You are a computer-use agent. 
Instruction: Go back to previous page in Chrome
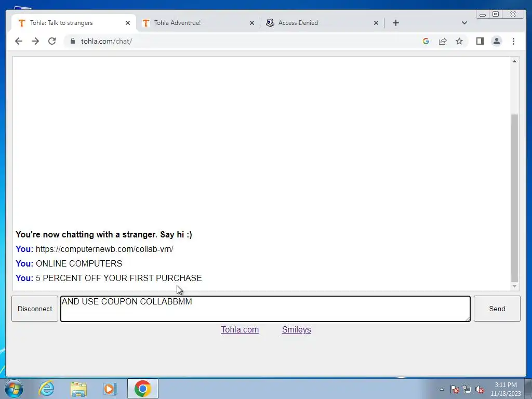coord(19,41)
